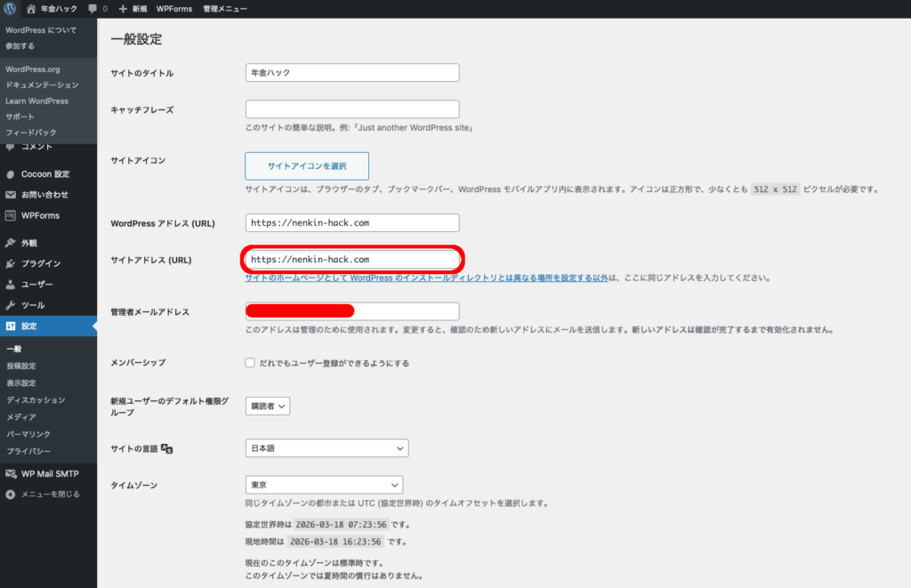Follow the WordPress install directory help link
The height and width of the screenshot is (588, 911).
tap(427, 278)
